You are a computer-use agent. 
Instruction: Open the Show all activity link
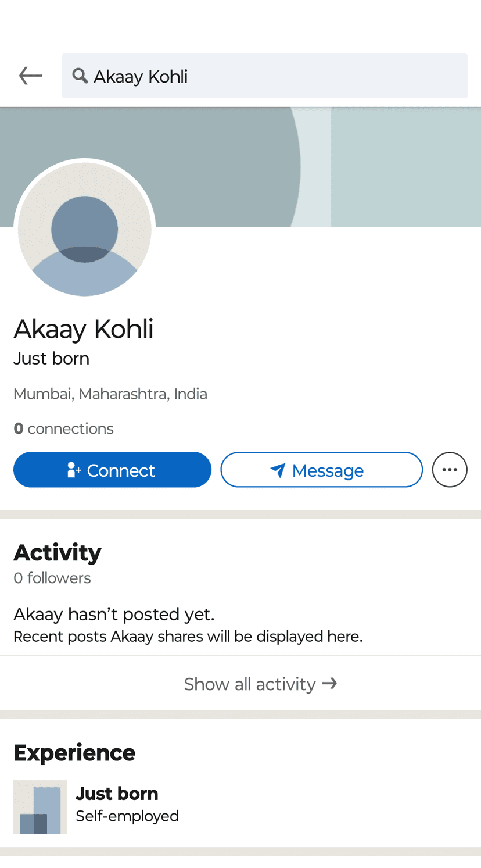point(250,684)
